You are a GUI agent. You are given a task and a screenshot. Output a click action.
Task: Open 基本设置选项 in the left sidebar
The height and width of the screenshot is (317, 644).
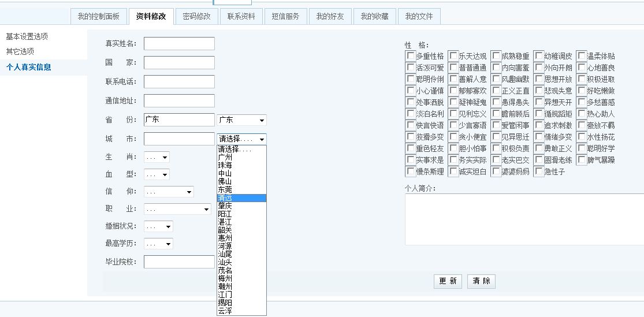(x=27, y=36)
